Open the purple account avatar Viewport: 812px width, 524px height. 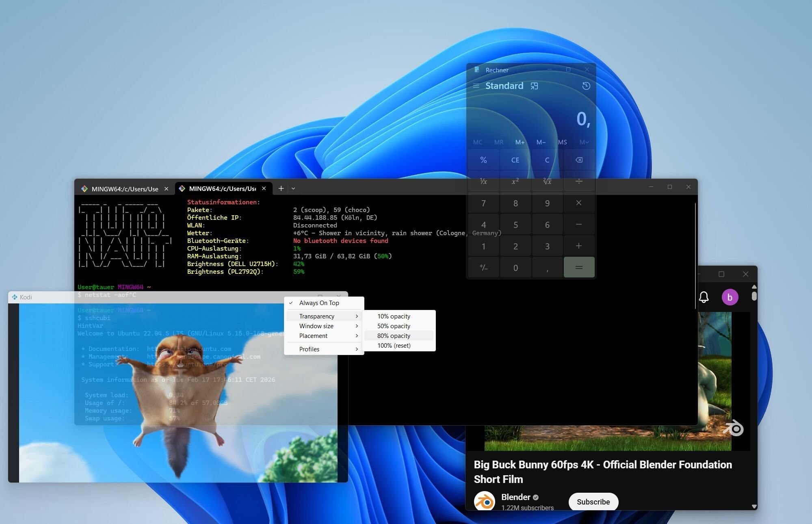(730, 297)
